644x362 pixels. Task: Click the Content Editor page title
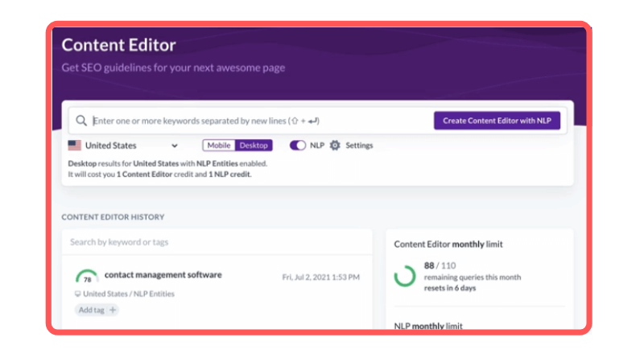[118, 45]
